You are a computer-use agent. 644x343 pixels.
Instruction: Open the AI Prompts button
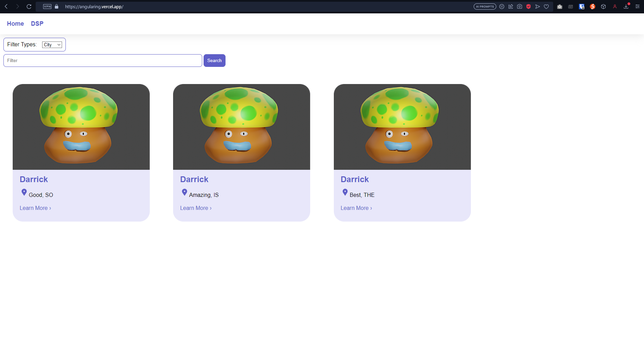click(x=485, y=7)
